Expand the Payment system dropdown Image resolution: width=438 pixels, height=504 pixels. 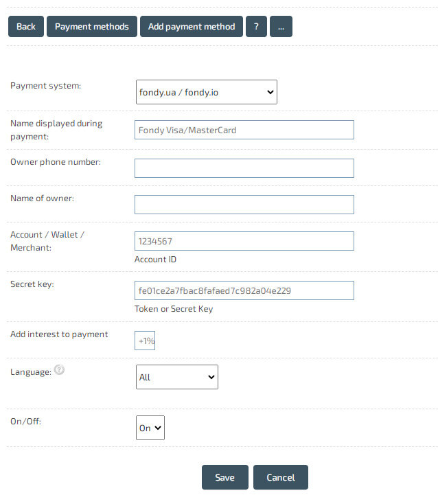tap(206, 92)
